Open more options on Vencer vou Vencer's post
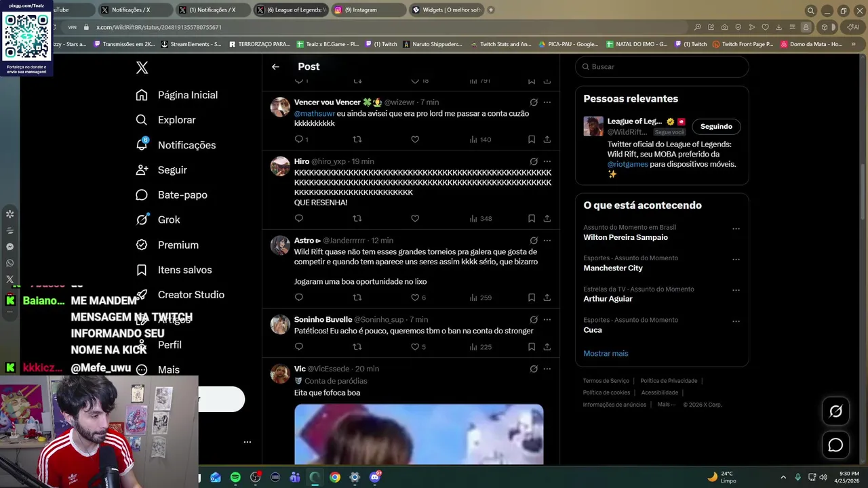The width and height of the screenshot is (868, 488). pos(547,102)
